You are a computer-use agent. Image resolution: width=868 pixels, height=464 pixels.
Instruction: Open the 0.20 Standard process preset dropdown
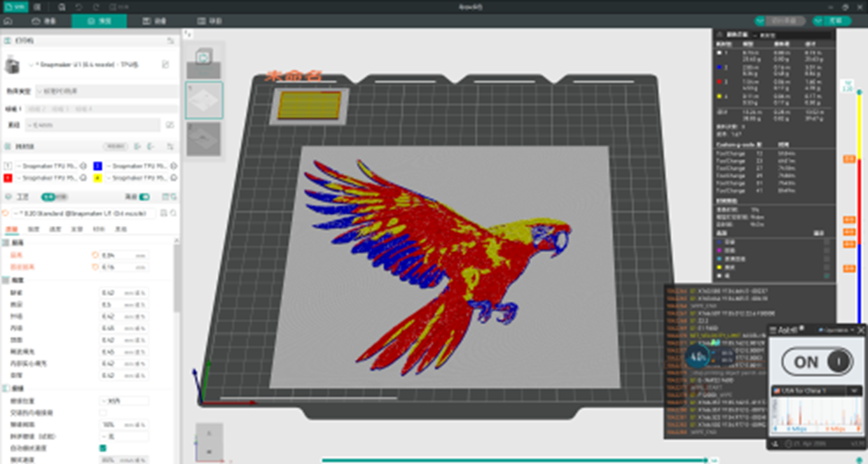[x=83, y=213]
